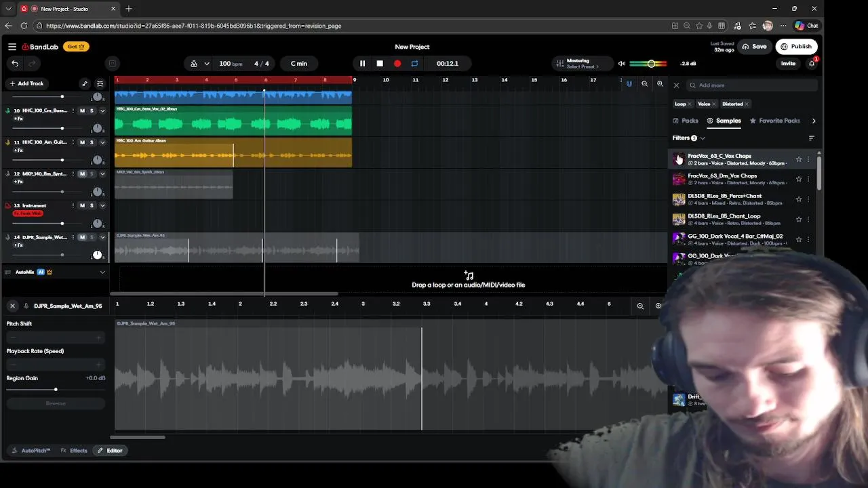The height and width of the screenshot is (488, 868).
Task: Toggle the magnet snap icon above timeline
Action: (x=629, y=84)
